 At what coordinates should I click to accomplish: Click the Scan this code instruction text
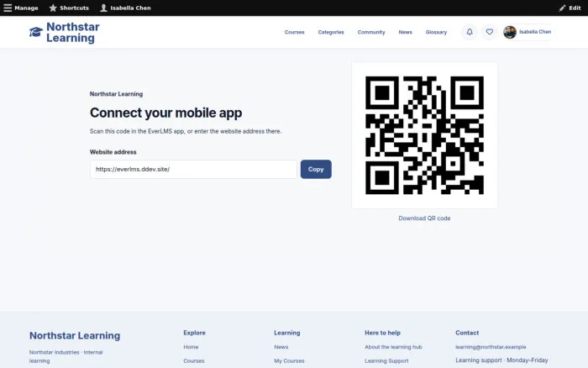[x=186, y=131]
